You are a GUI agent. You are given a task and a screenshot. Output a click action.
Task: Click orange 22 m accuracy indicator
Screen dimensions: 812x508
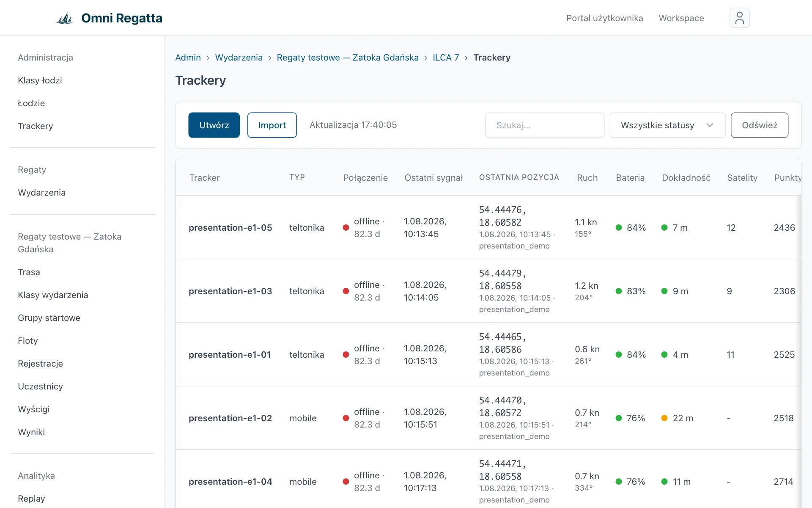(664, 418)
